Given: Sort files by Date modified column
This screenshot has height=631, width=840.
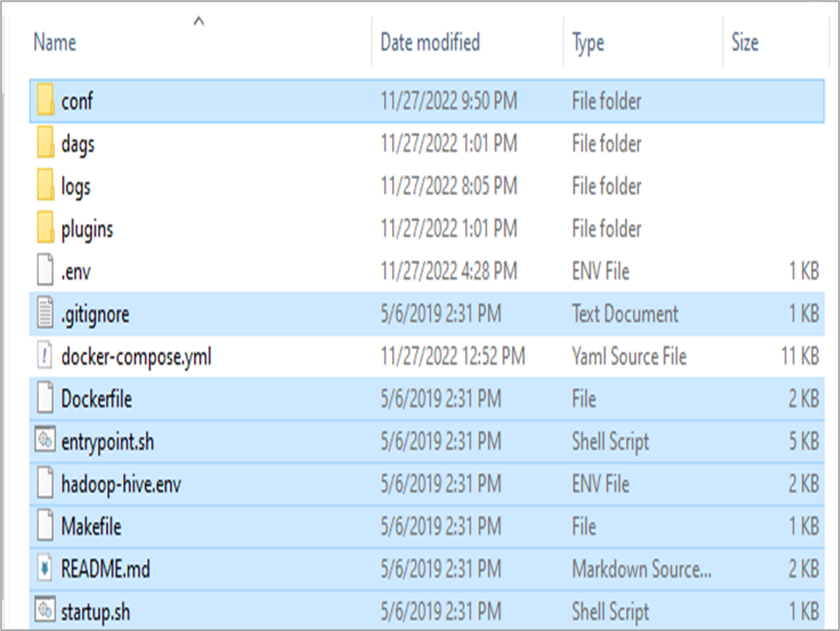Looking at the screenshot, I should [x=430, y=43].
